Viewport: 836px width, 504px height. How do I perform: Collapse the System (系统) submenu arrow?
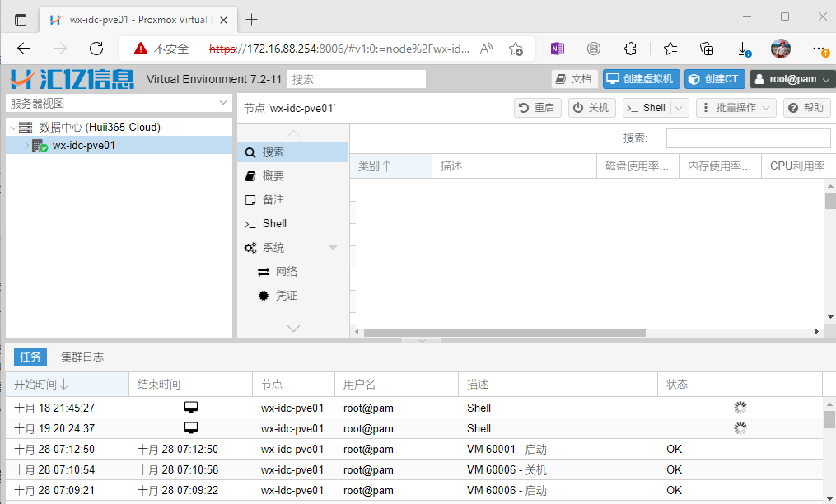[x=334, y=248]
